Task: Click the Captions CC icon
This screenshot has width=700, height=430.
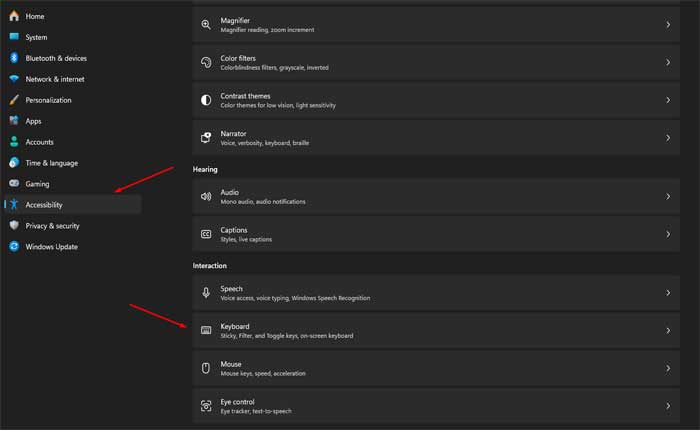Action: (206, 234)
